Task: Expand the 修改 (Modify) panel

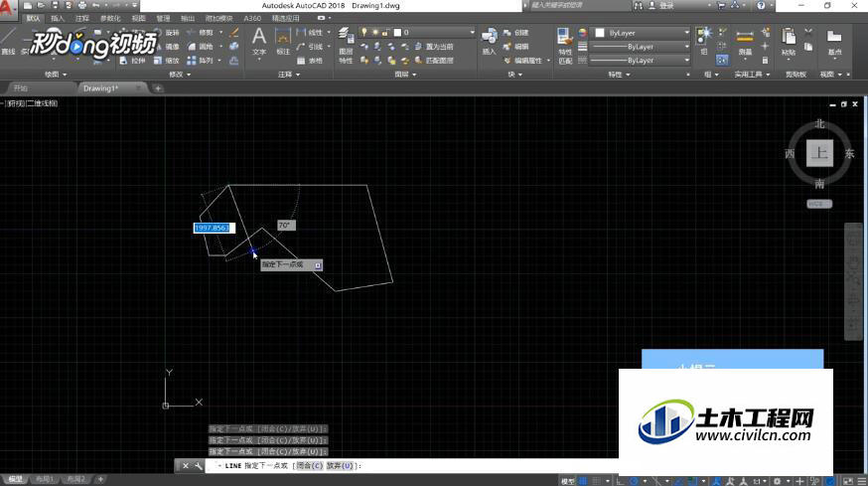Action: (180, 75)
